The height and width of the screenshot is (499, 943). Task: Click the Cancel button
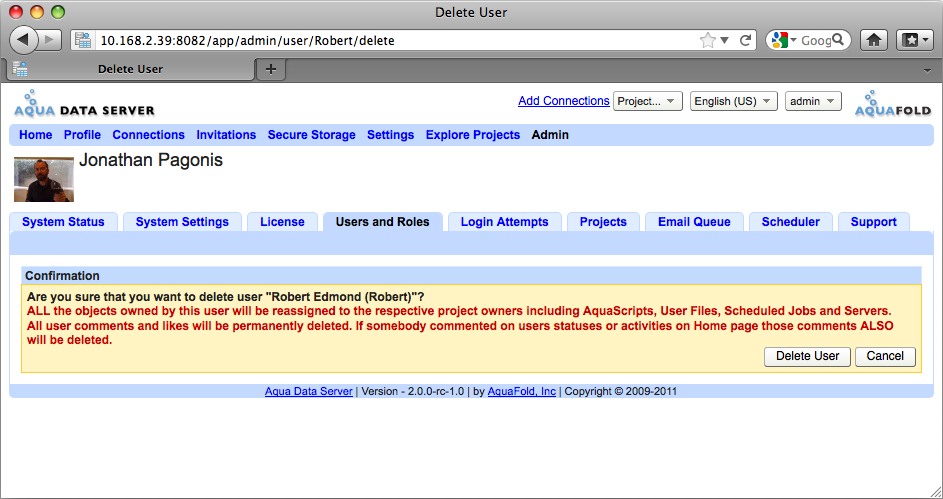(x=885, y=357)
